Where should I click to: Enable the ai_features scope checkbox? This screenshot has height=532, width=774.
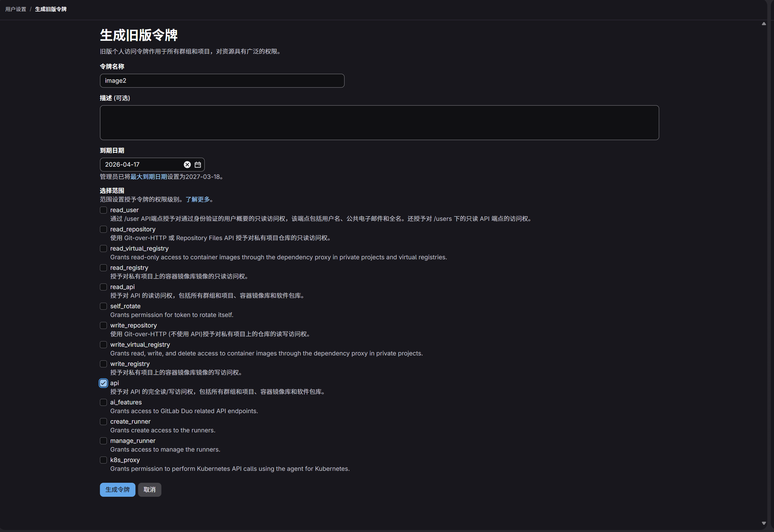[x=103, y=403]
